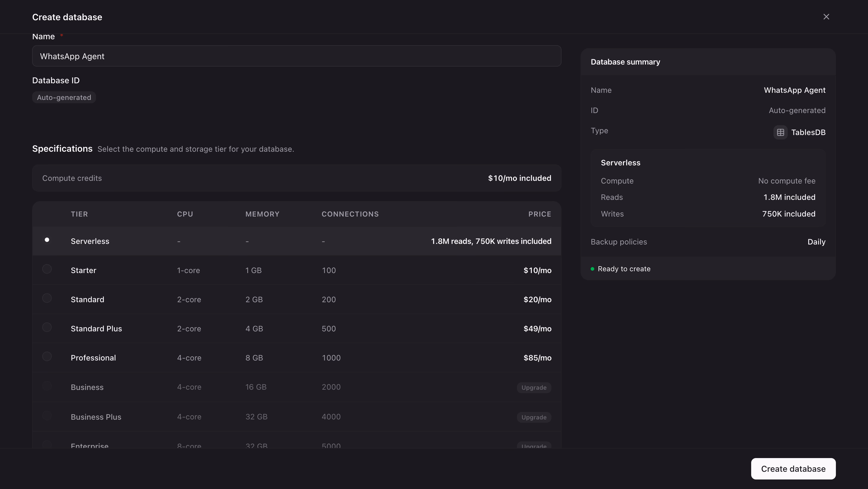Click the 16 GB memory cell
Screen dimensions: 868x489
(256, 387)
